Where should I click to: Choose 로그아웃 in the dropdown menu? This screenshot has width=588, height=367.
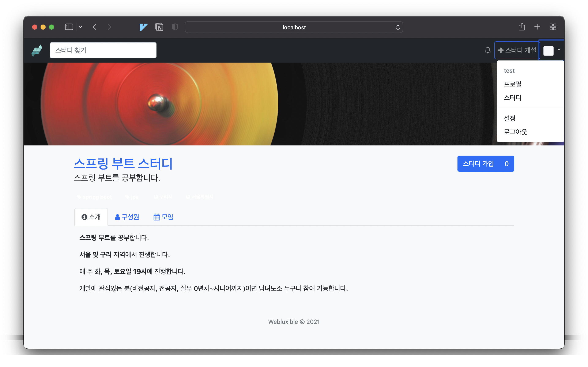click(515, 132)
